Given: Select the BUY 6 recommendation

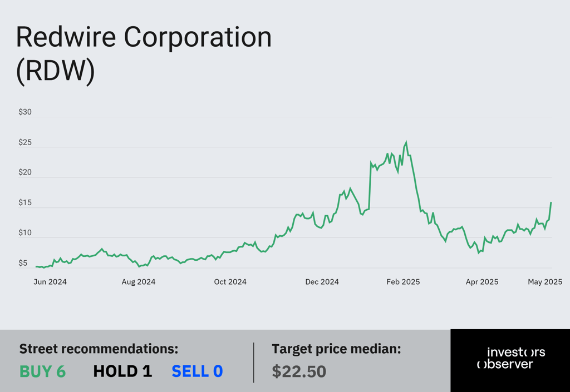Looking at the screenshot, I should click(42, 371).
